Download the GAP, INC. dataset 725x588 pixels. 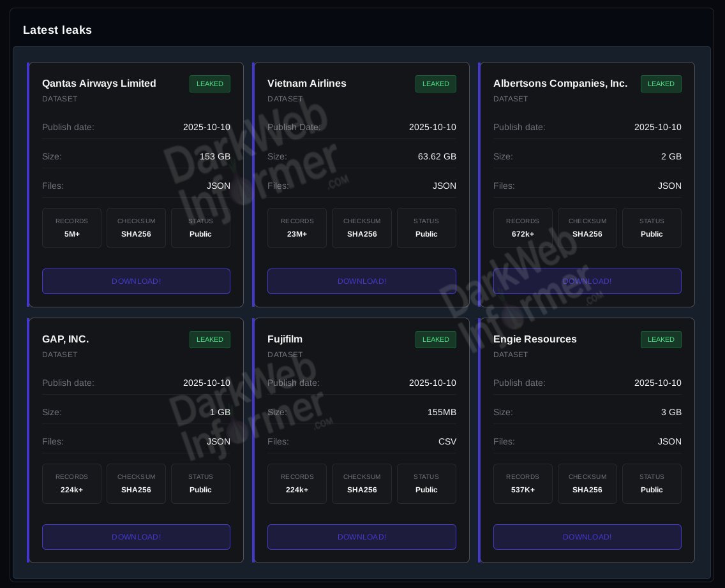pyautogui.click(x=136, y=537)
